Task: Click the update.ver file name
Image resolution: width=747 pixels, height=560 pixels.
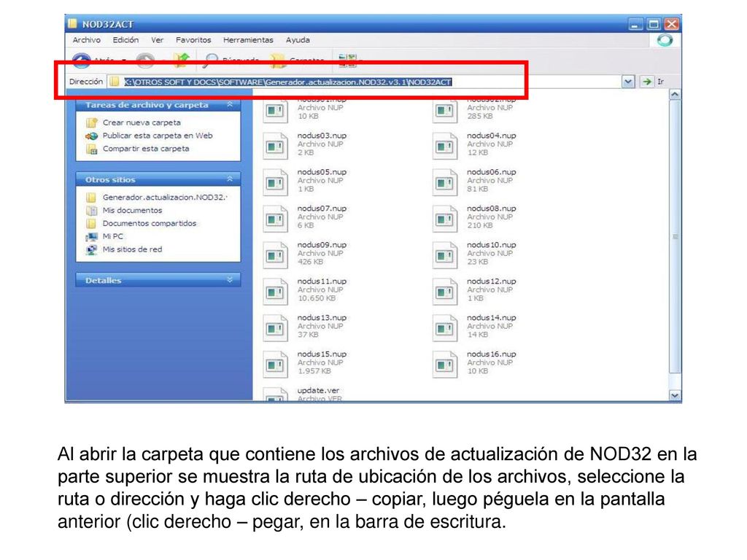Action: pyautogui.click(x=318, y=391)
